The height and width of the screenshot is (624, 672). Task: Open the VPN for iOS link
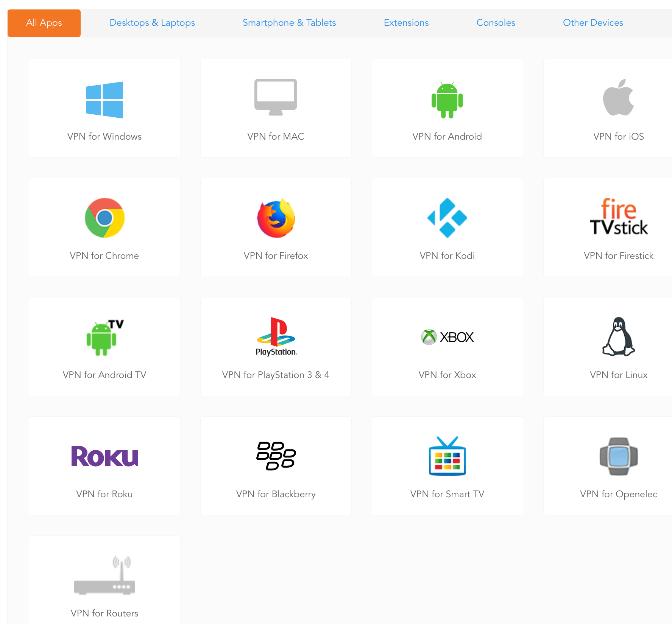[619, 136]
